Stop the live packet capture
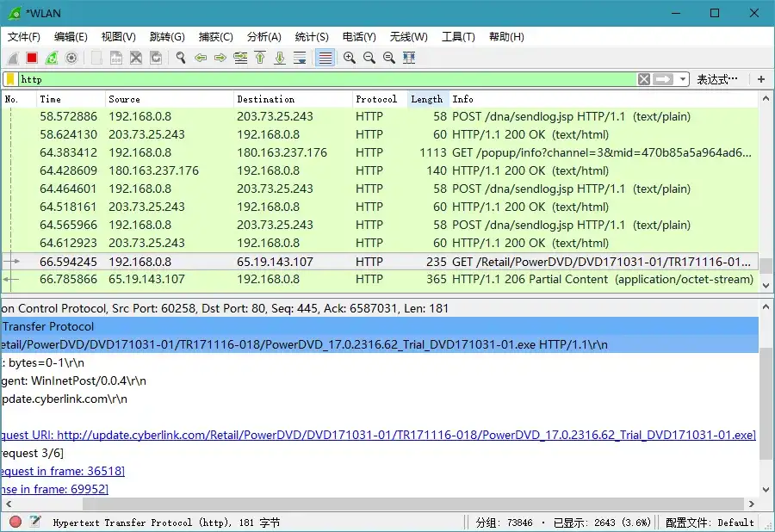This screenshot has height=532, width=775. pos(30,58)
